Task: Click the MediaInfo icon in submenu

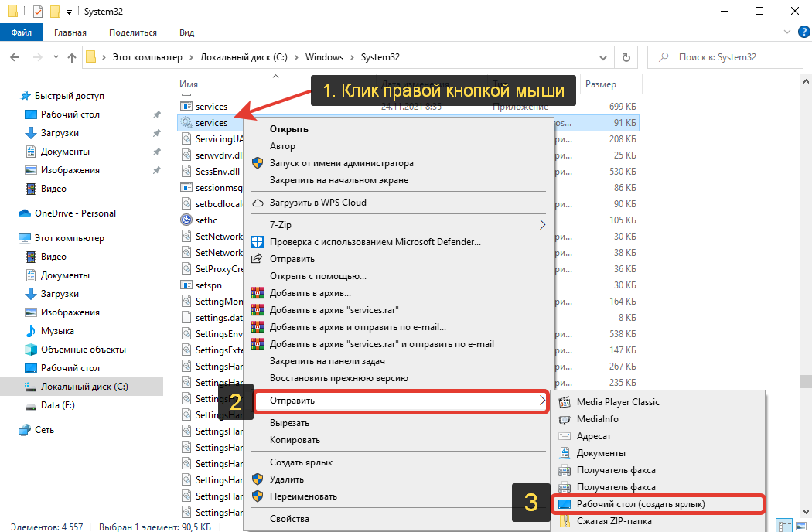Action: [x=564, y=419]
